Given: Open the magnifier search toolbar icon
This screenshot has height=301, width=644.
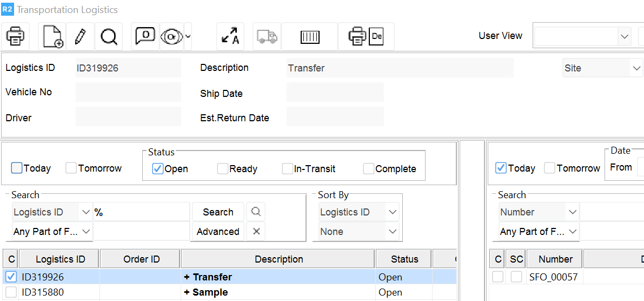Looking at the screenshot, I should coord(109,37).
